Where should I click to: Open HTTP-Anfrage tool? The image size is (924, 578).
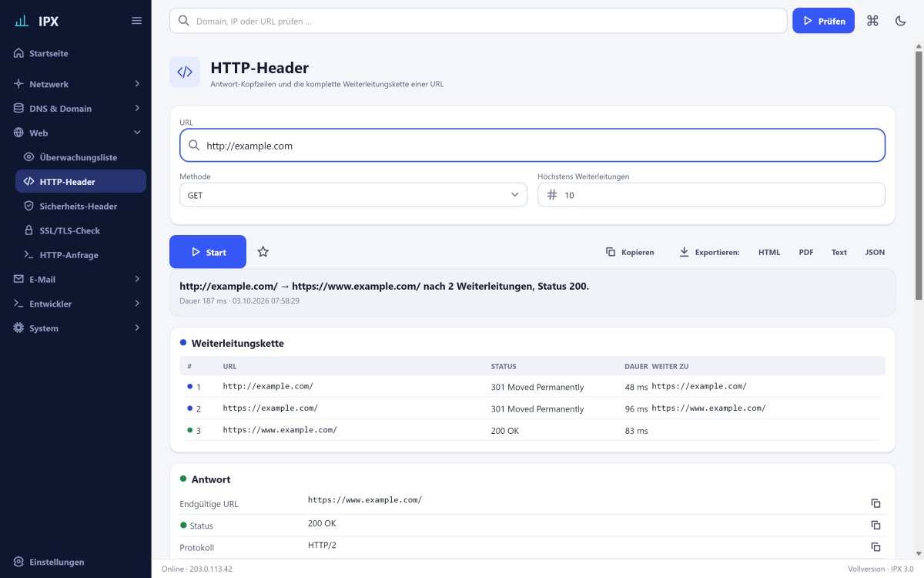point(80,254)
